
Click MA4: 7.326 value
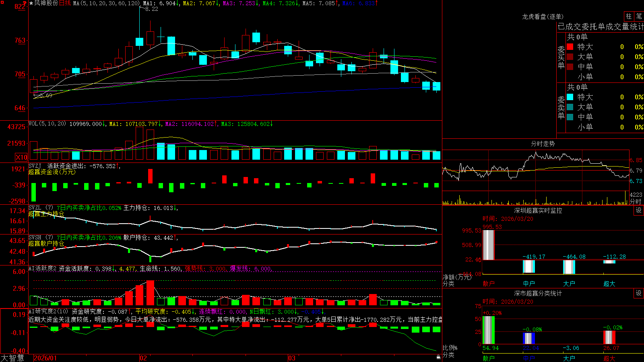point(281,3)
